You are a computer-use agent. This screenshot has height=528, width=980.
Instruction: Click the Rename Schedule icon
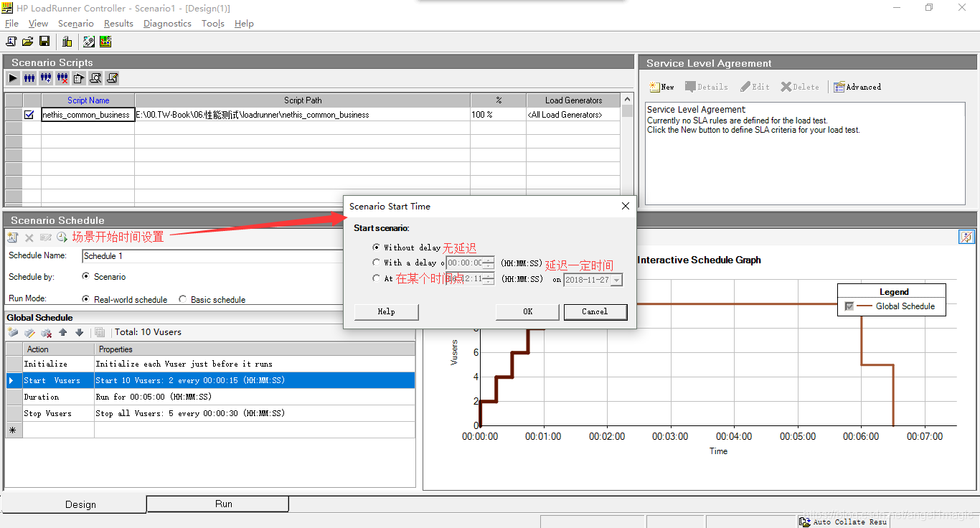pyautogui.click(x=46, y=237)
